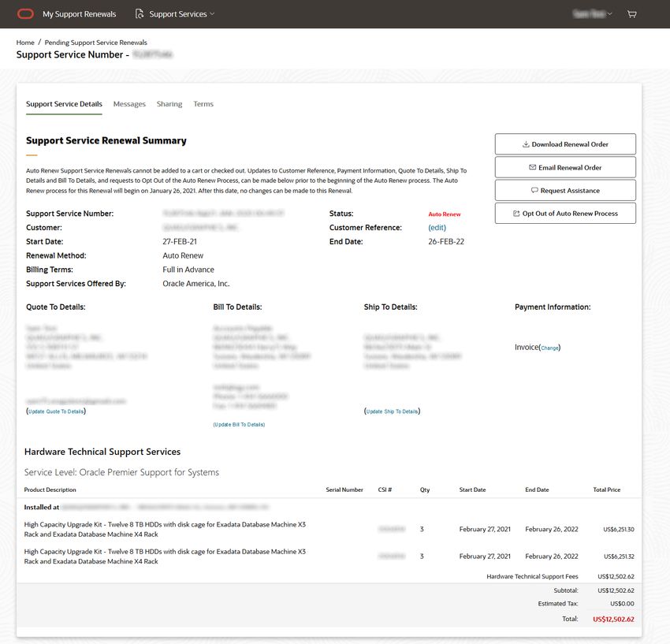670x644 pixels.
Task: Click the CSI # column header
Action: 385,490
